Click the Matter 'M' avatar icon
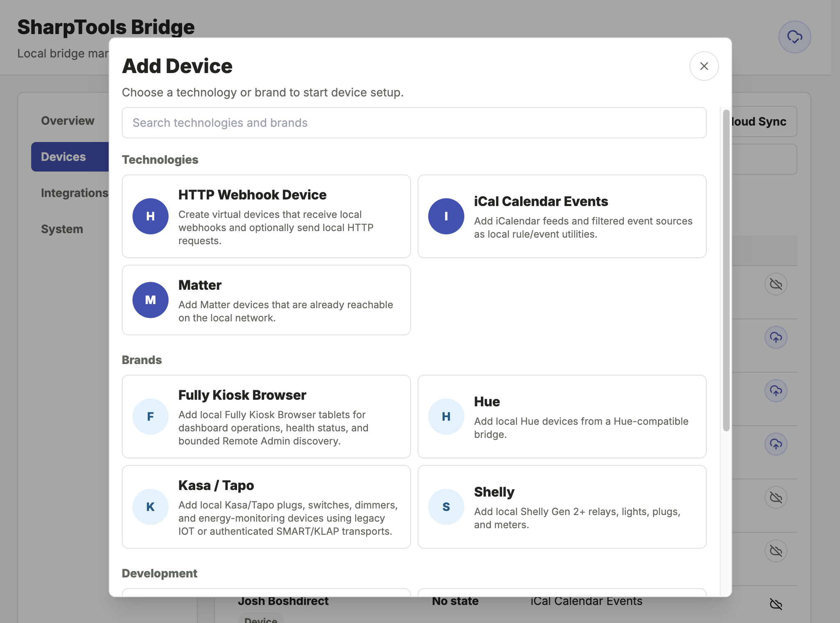 coord(151,300)
